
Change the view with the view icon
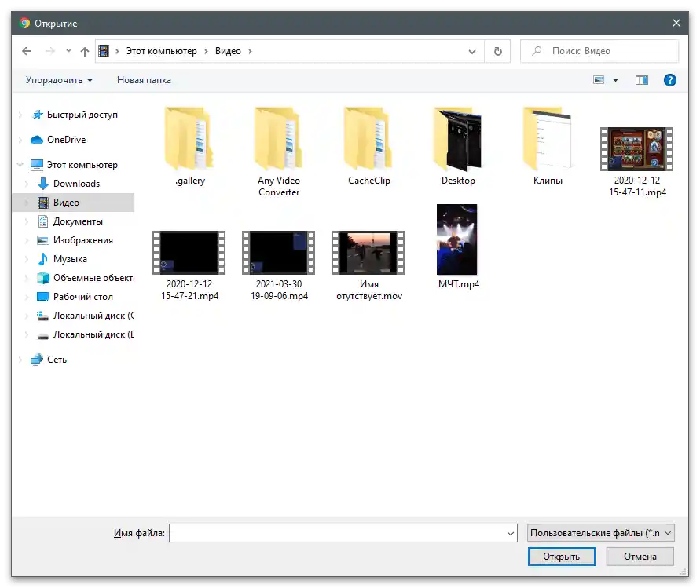(x=598, y=80)
